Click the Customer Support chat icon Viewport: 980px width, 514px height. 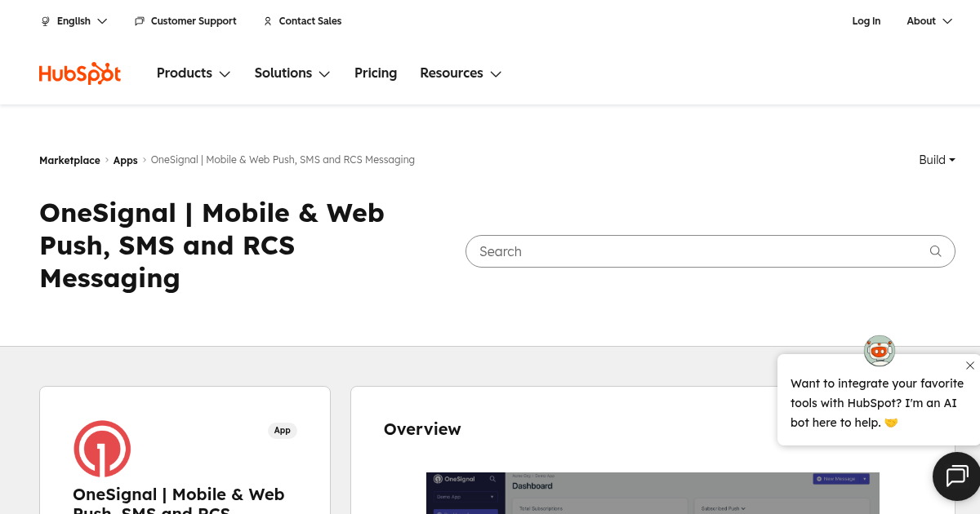(140, 21)
